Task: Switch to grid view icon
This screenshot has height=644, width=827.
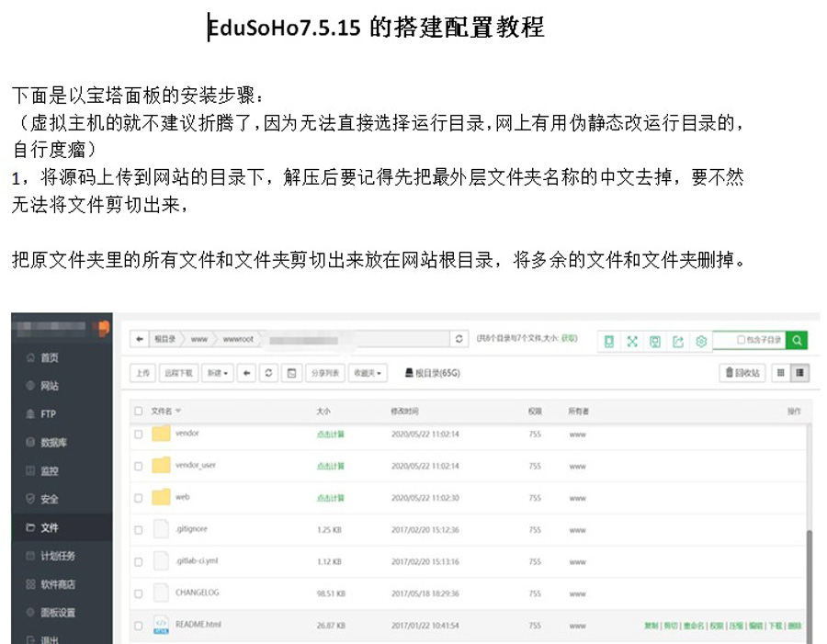Action: click(x=781, y=373)
